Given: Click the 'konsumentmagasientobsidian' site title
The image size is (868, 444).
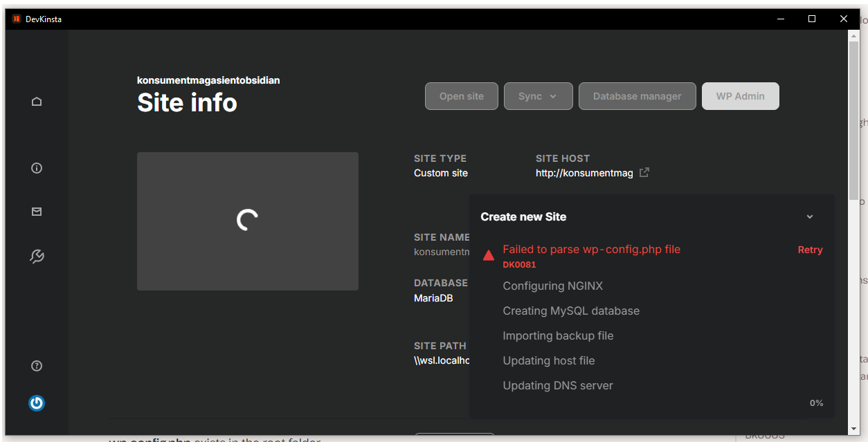Looking at the screenshot, I should click(x=208, y=80).
